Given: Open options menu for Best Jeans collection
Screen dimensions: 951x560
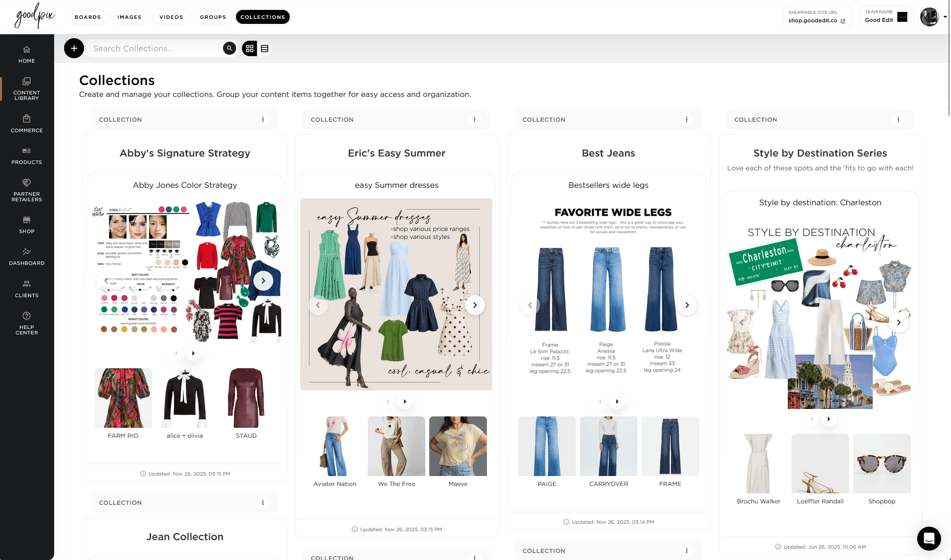Looking at the screenshot, I should [686, 119].
